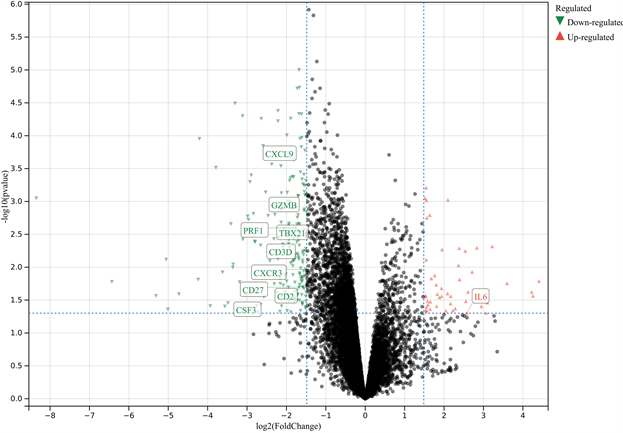
Task: Click the CD3D gene annotation
Action: 280,252
